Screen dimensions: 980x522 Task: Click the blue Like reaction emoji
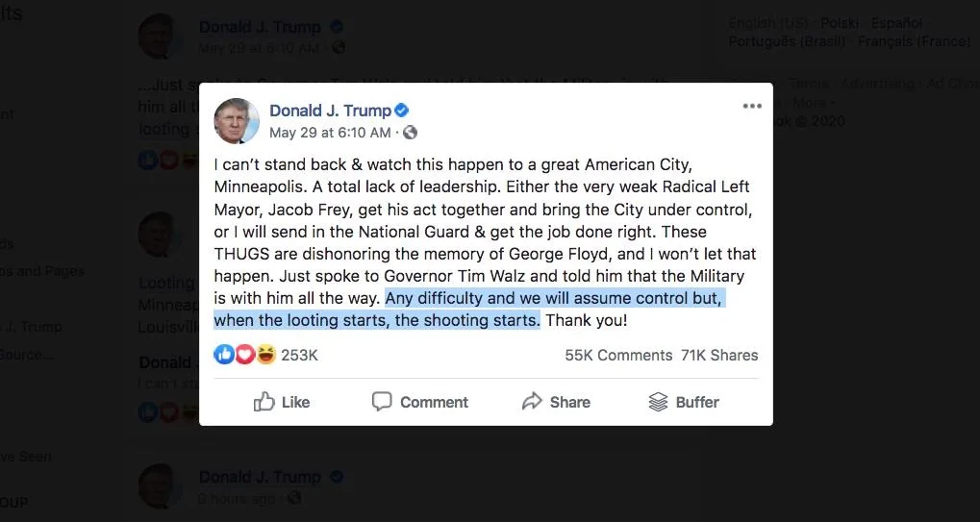[224, 355]
